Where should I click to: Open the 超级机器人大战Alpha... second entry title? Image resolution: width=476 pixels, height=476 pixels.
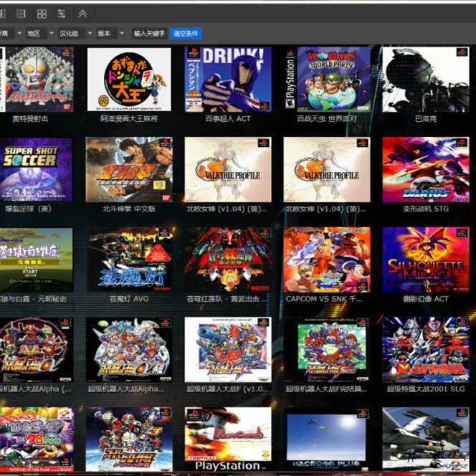(125, 389)
